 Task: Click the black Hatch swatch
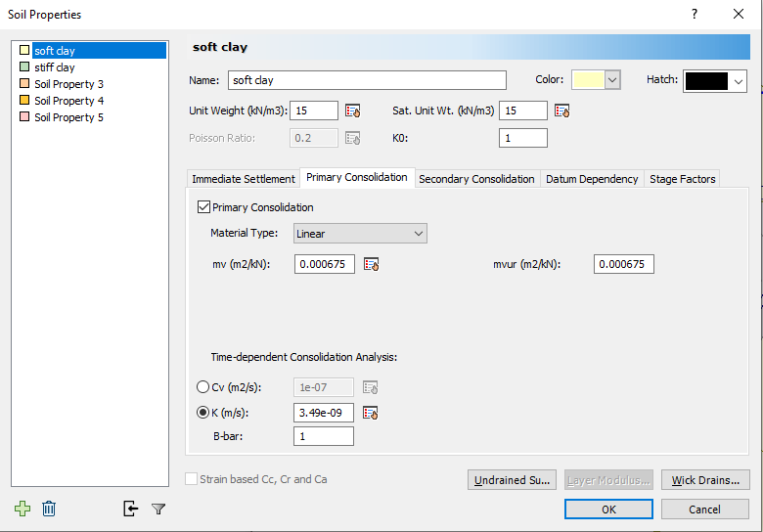[x=706, y=81]
